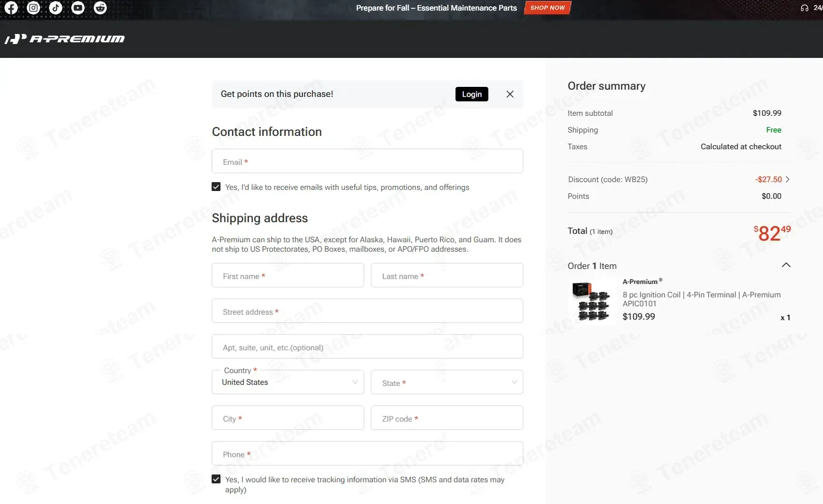823x504 pixels.
Task: Click the Phone number field
Action: 368,453
